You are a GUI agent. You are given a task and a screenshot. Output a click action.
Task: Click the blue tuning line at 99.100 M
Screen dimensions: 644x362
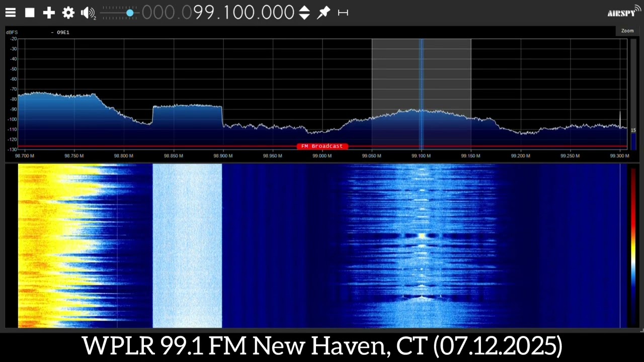pyautogui.click(x=422, y=94)
